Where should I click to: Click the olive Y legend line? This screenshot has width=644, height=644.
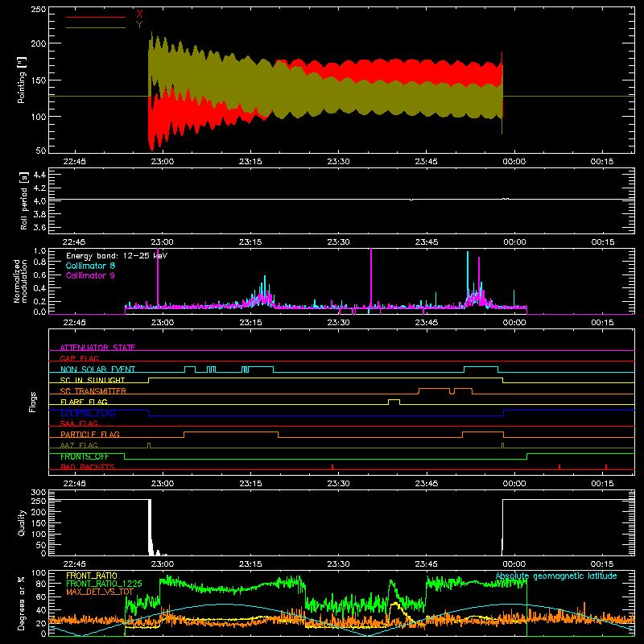point(95,28)
